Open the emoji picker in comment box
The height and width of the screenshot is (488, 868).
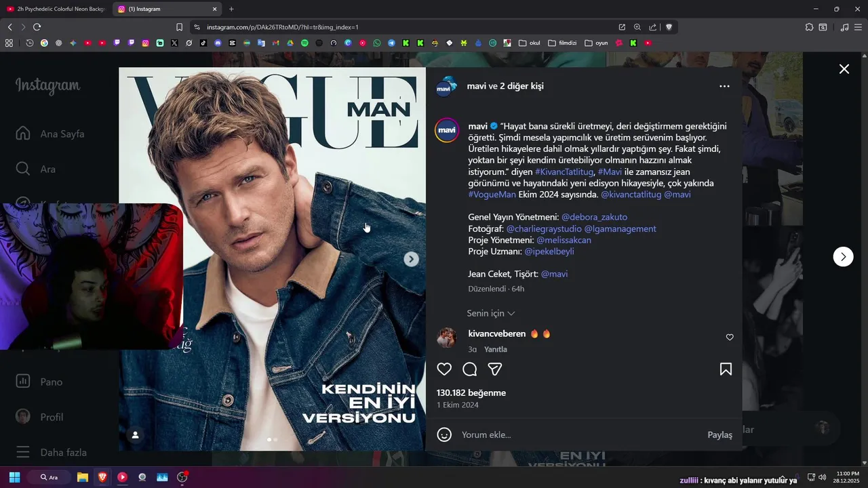point(444,434)
